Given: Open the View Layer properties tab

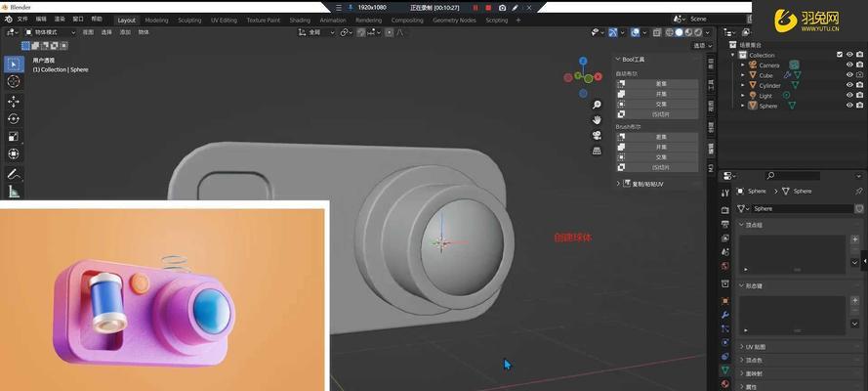Looking at the screenshot, I should (725, 239).
